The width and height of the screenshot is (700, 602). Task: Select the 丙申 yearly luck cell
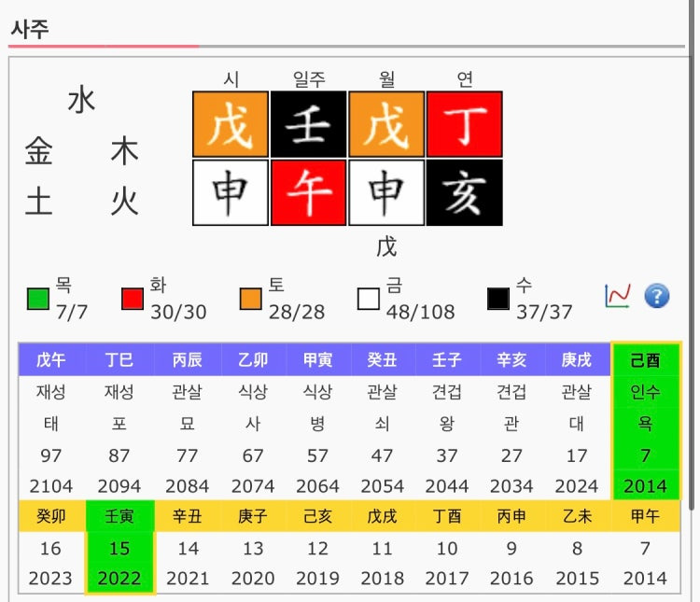tap(511, 516)
